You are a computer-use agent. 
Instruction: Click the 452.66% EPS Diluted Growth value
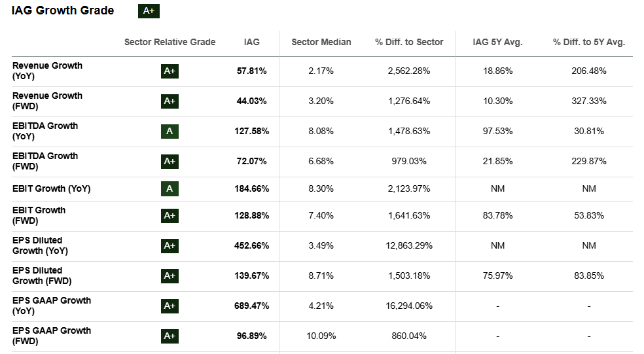[251, 245]
